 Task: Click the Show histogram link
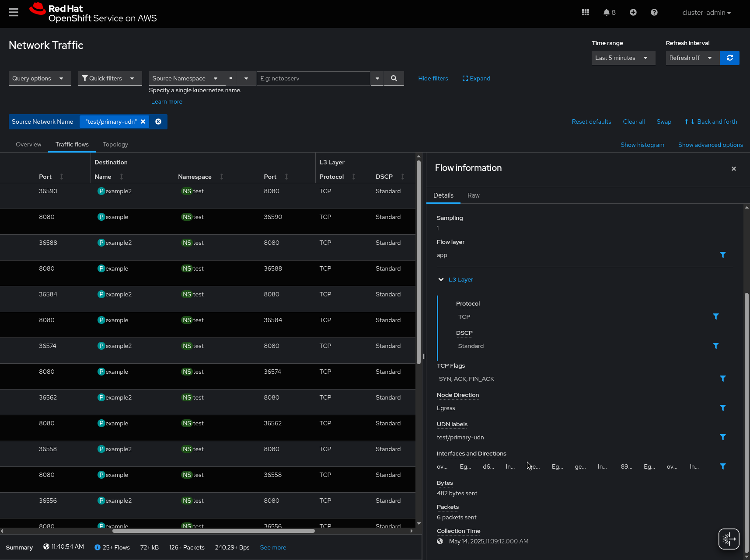[642, 145]
